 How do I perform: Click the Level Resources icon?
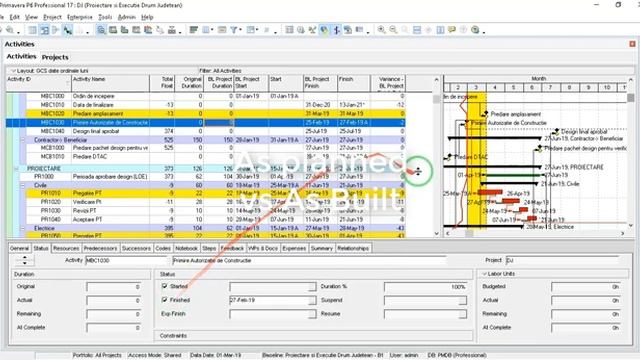pyautogui.click(x=312, y=30)
